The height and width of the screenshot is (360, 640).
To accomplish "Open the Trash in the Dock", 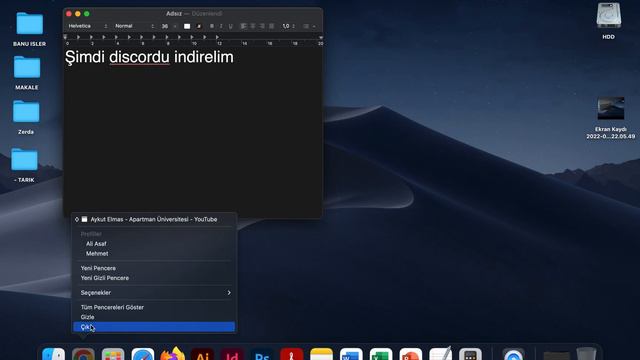I will [x=587, y=353].
